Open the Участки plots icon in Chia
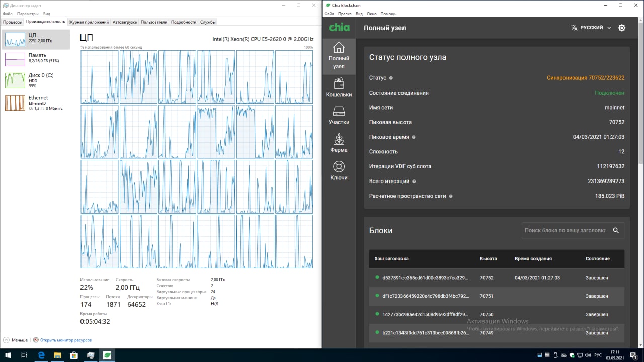 click(339, 115)
